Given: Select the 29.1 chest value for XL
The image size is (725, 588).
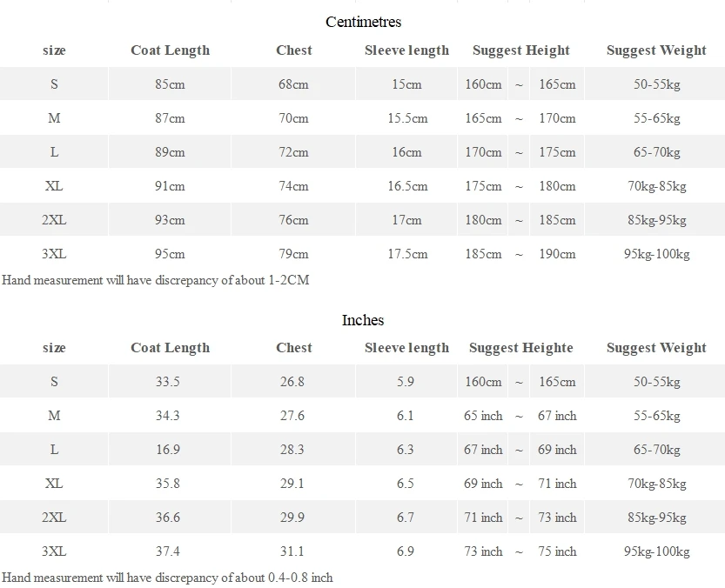Looking at the screenshot, I should pyautogui.click(x=293, y=484).
